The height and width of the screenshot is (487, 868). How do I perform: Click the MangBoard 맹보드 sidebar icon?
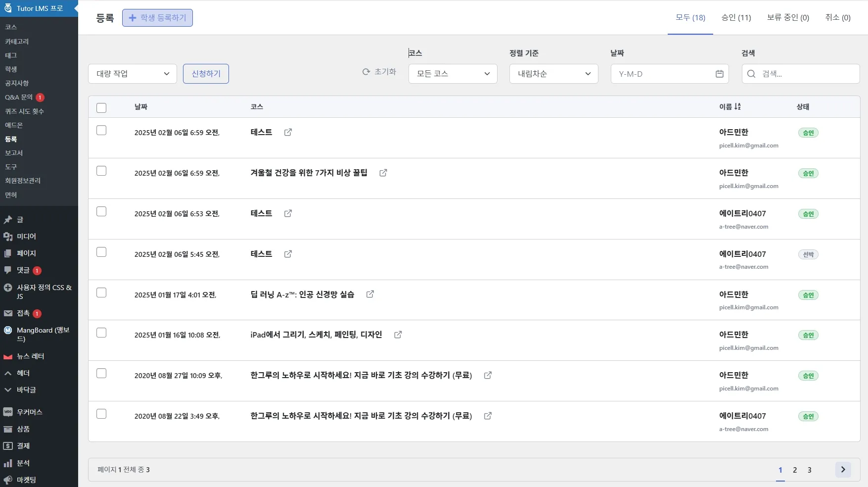pos(7,330)
